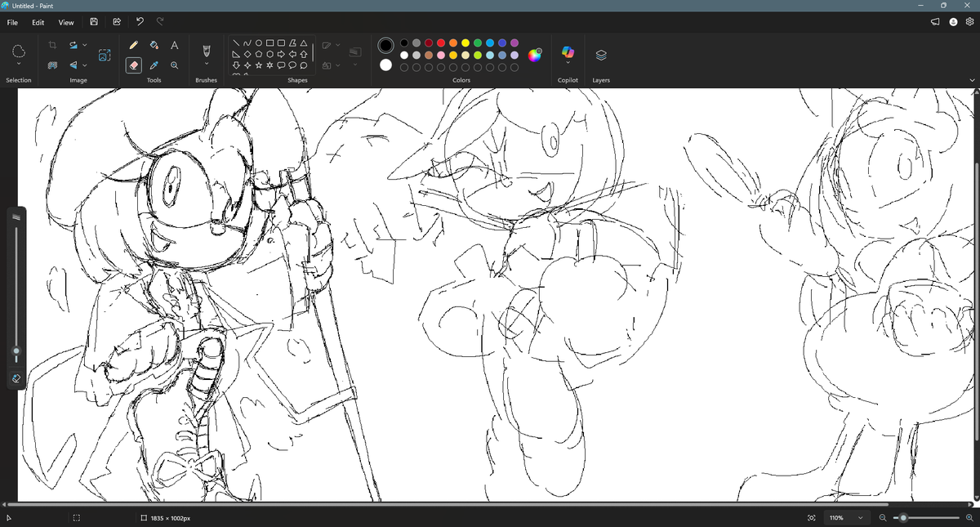The image size is (980, 527).
Task: Expand the ribbon collapse chevron
Action: [971, 80]
